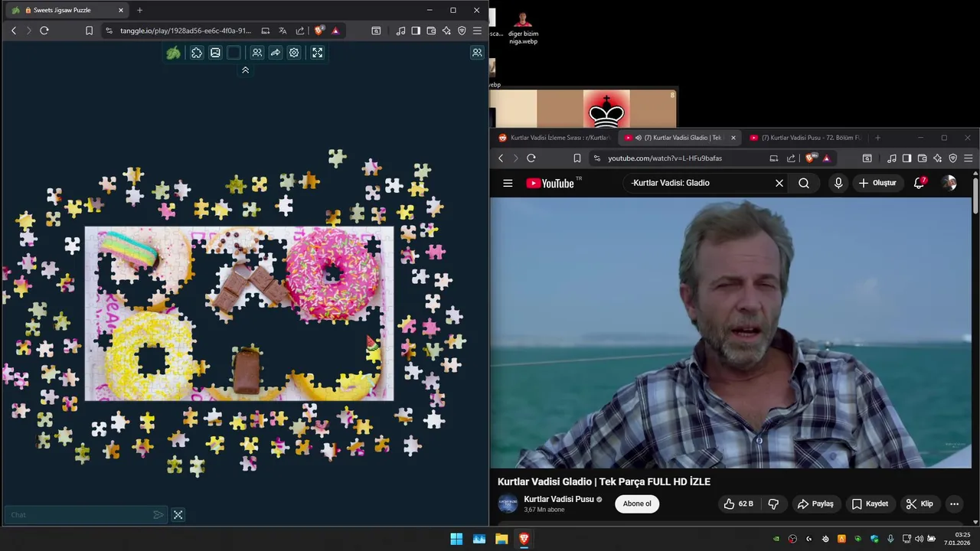Open the YouTube hamburger guide menu
Viewport: 980px width, 551px height.
(x=508, y=183)
